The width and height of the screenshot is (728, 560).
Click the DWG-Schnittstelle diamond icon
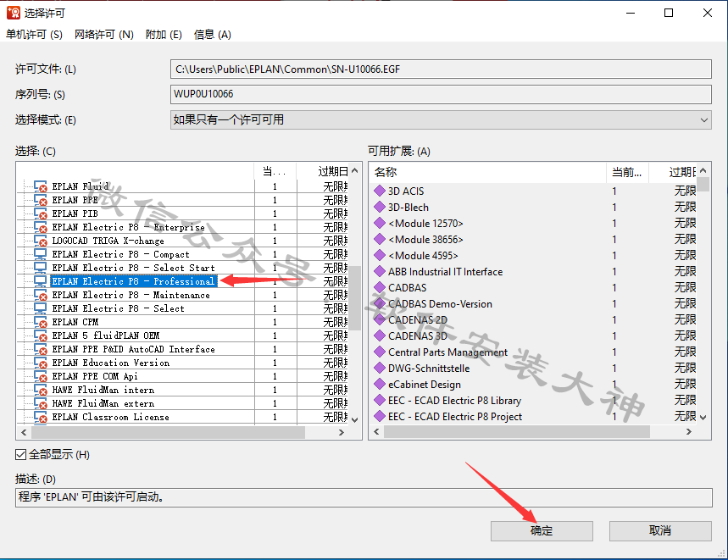tap(380, 368)
